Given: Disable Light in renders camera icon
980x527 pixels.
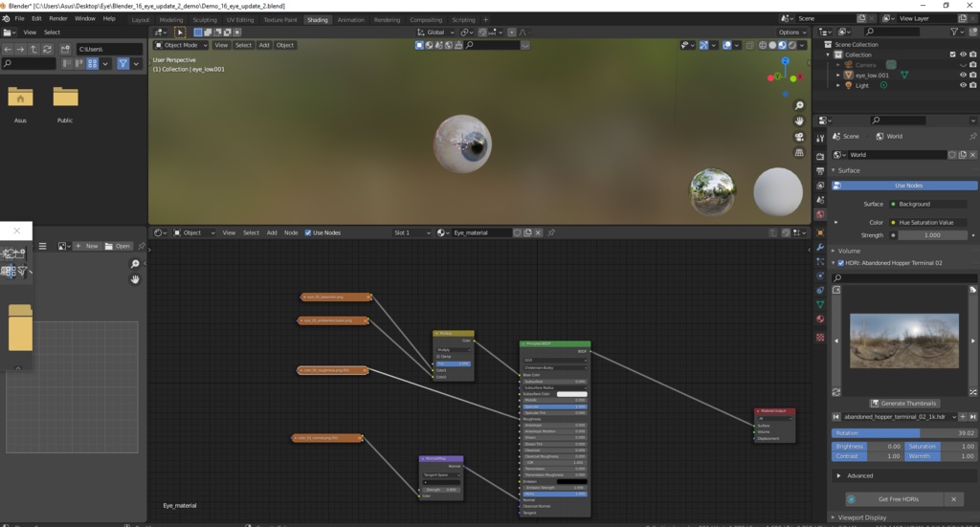Looking at the screenshot, I should point(973,85).
